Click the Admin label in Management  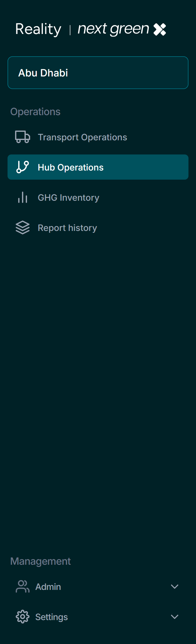tap(48, 587)
